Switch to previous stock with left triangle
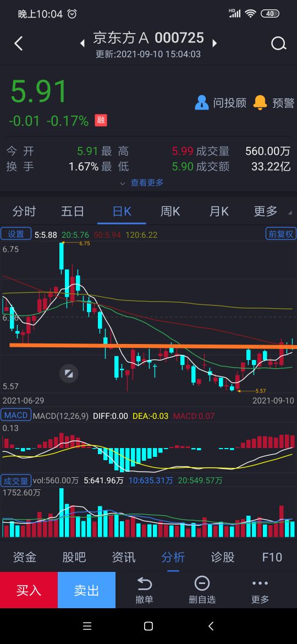The image size is (297, 644). 82,43
